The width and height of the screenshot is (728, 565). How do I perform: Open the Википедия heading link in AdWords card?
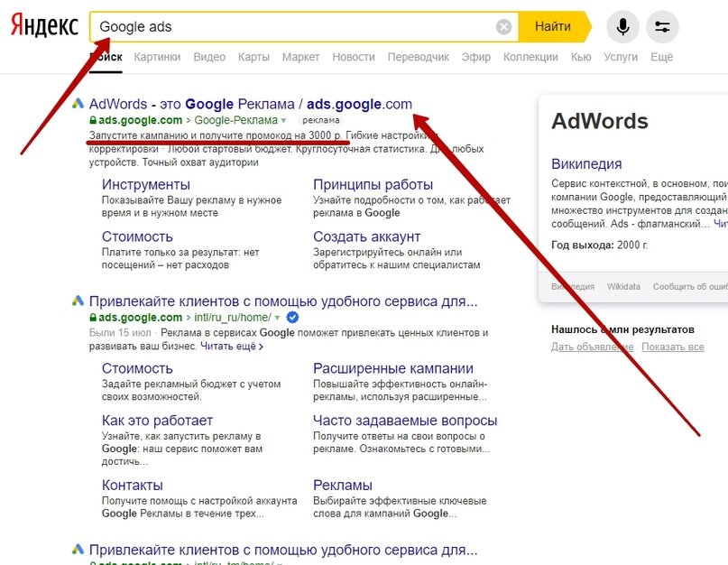point(586,164)
